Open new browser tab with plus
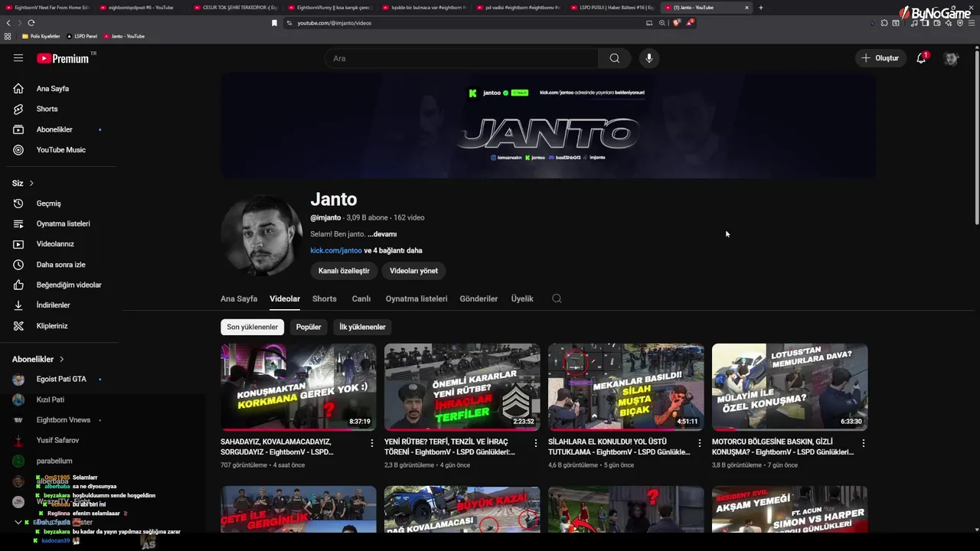980x551 pixels. click(760, 8)
